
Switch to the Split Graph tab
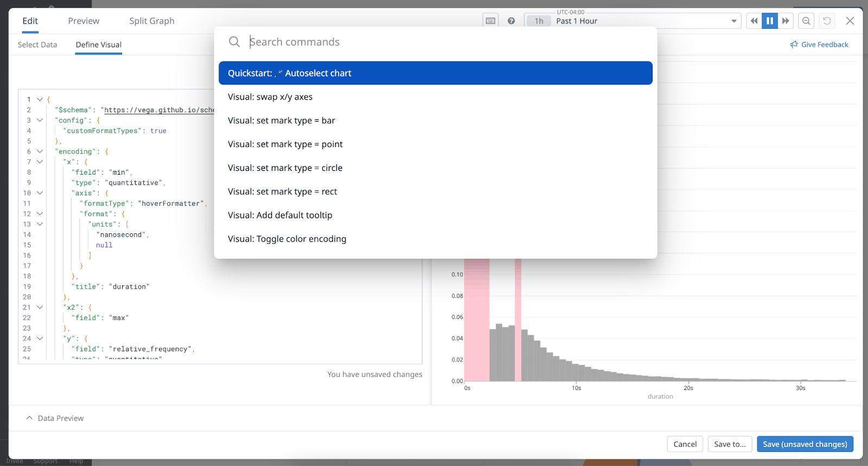coord(152,21)
